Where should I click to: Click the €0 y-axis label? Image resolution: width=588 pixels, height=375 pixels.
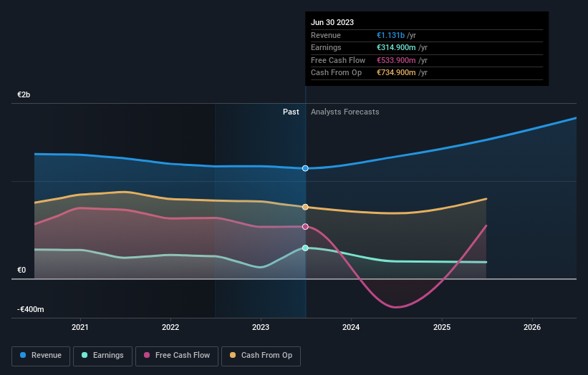tap(21, 270)
